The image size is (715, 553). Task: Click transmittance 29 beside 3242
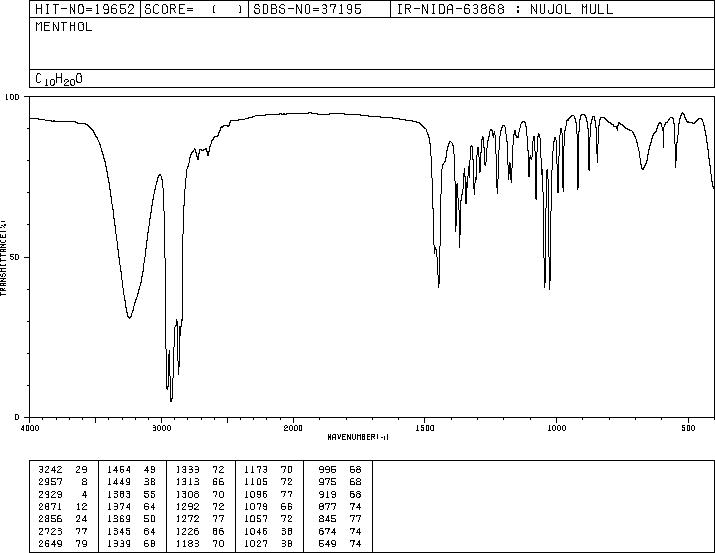pyautogui.click(x=82, y=469)
